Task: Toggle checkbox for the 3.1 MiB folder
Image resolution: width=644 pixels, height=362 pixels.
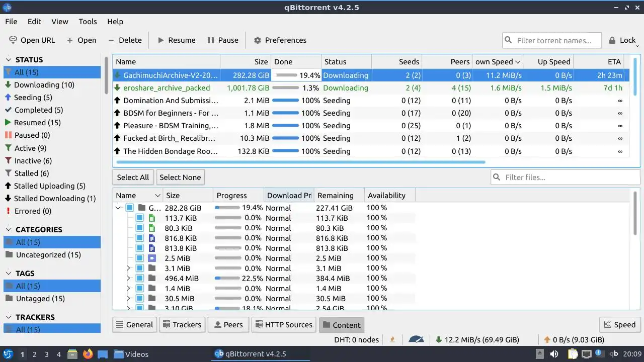Action: click(x=140, y=268)
